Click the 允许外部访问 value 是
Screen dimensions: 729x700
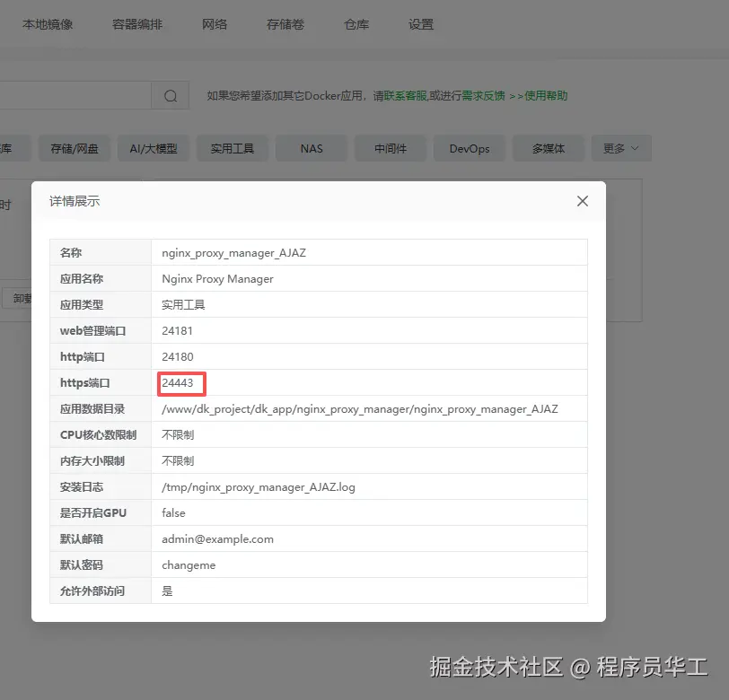coord(167,591)
